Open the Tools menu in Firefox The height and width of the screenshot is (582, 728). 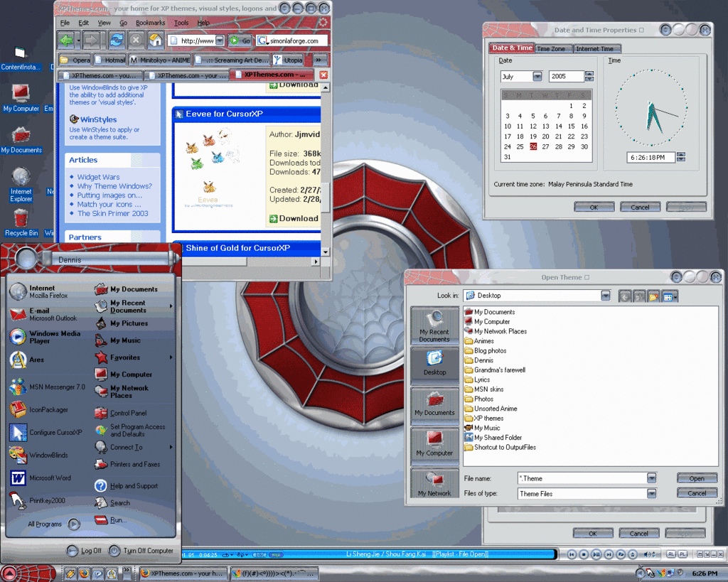(181, 23)
